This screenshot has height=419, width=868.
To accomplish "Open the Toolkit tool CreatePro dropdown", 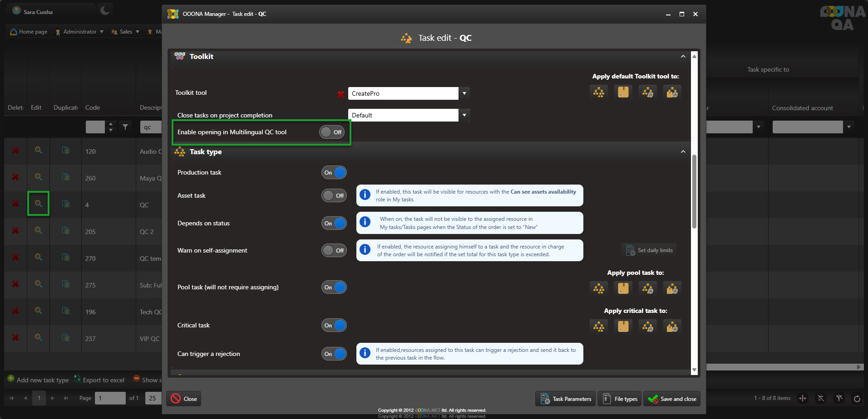I will [464, 93].
